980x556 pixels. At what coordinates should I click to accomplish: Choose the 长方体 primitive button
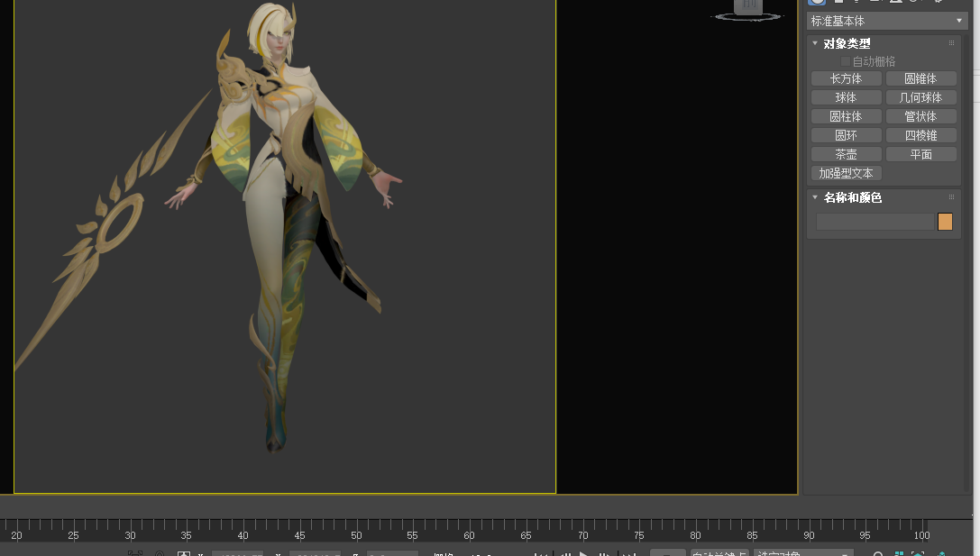[x=846, y=79]
